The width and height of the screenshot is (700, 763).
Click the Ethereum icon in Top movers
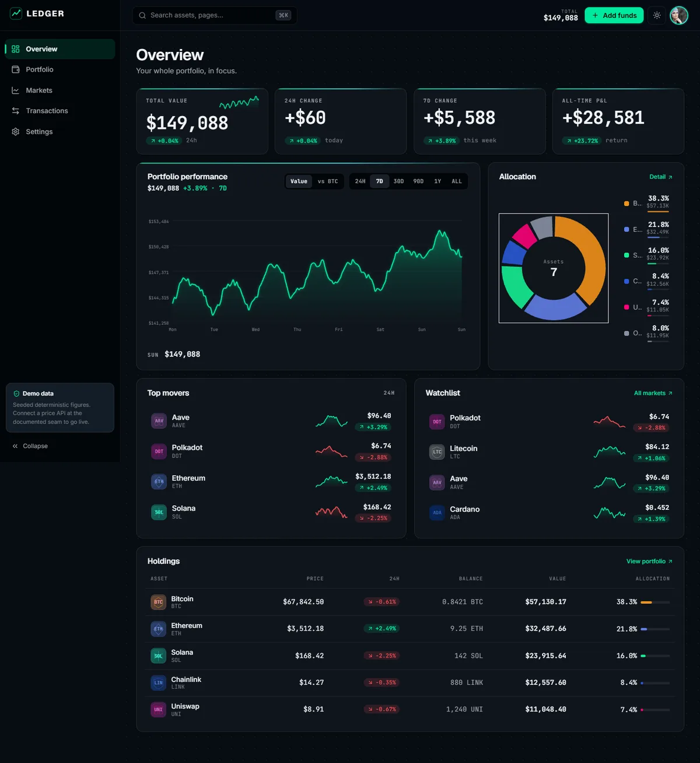point(159,482)
